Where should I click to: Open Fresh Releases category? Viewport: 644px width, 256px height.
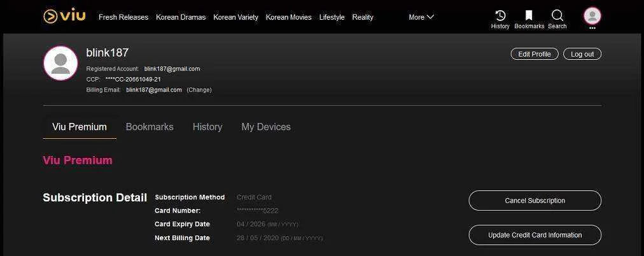(123, 17)
